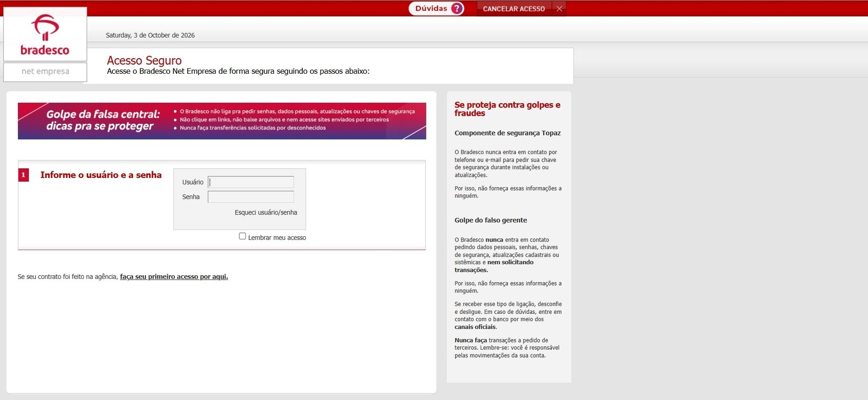Enable the Lembrar meu acesso checkbox

[x=242, y=236]
